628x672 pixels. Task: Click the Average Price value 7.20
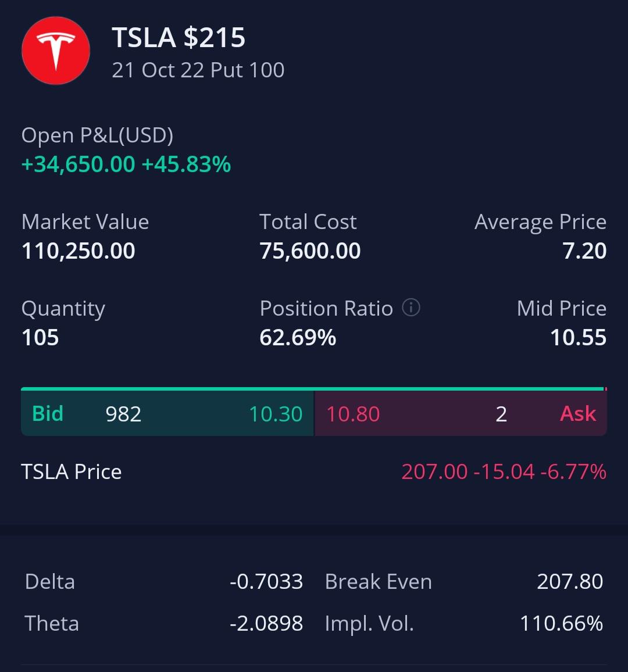pyautogui.click(x=584, y=251)
